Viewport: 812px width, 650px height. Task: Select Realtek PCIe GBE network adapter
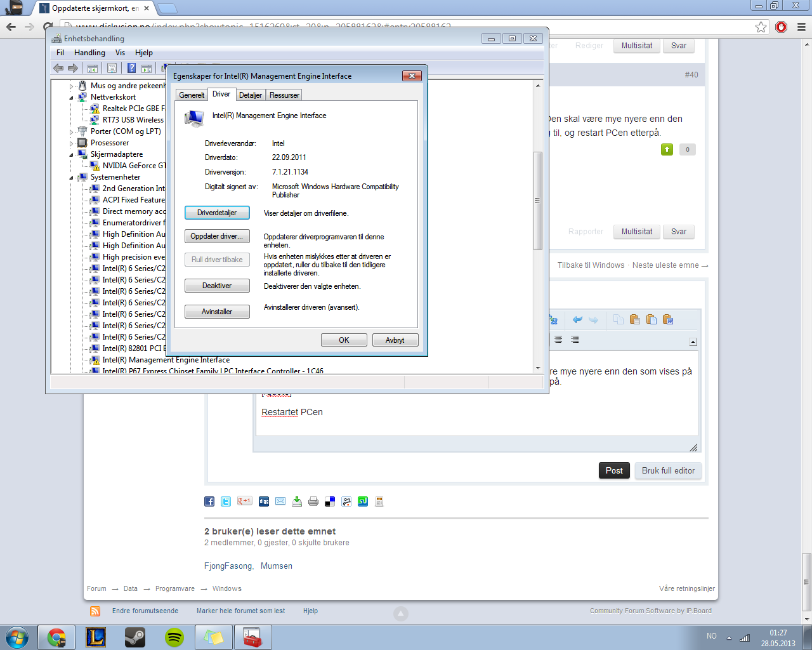pyautogui.click(x=126, y=109)
